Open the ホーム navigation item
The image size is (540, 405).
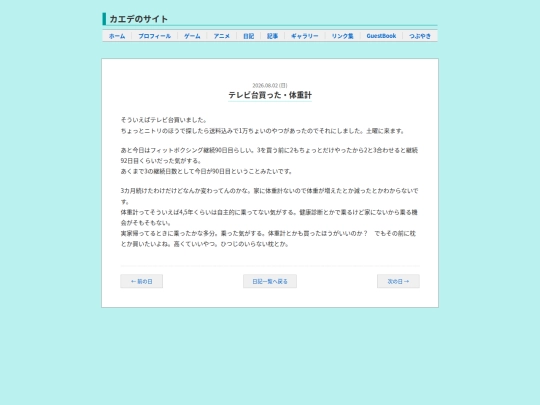[x=117, y=36]
